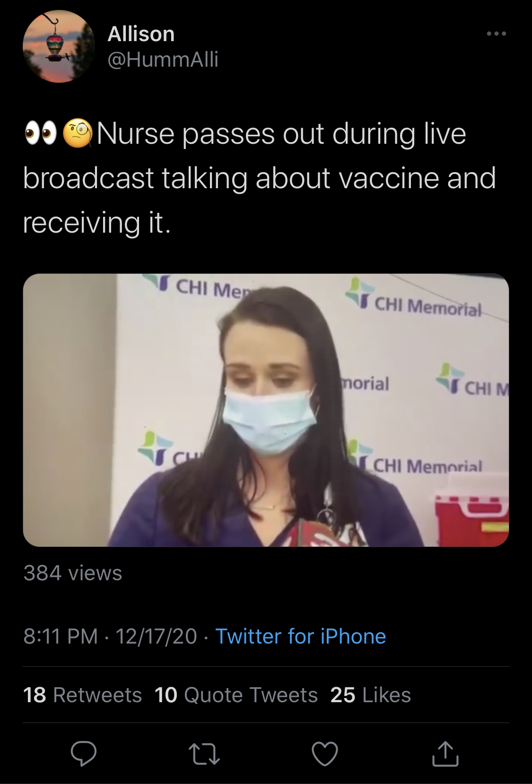Tap the Allison display name
The image size is (532, 784).
click(141, 34)
